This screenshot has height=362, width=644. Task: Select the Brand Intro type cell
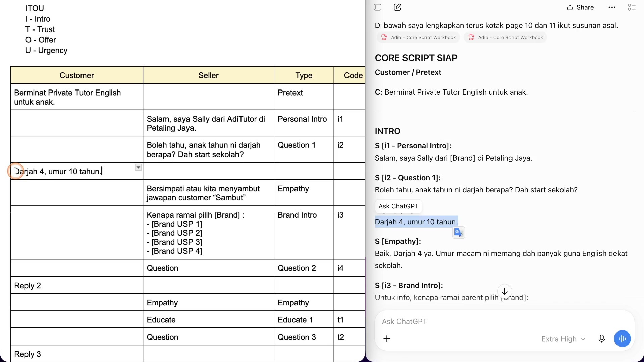pos(304,233)
